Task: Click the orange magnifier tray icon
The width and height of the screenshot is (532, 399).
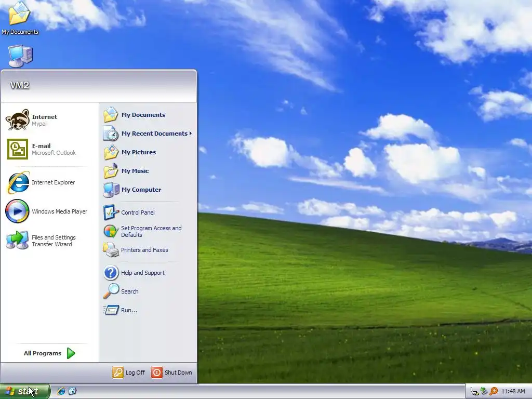Action: pos(494,391)
